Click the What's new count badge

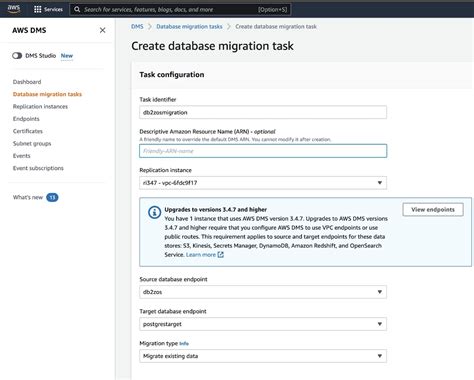pos(52,197)
